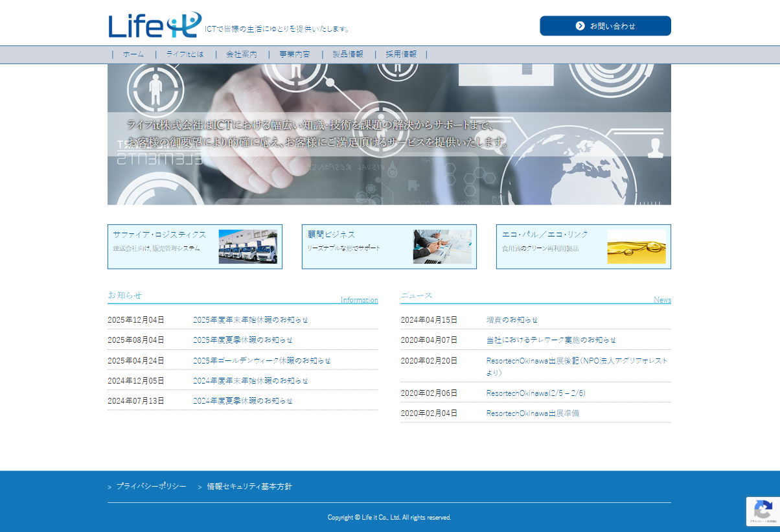Click the oil image in エコ・パル card
Image resolution: width=780 pixels, height=532 pixels.
(636, 246)
